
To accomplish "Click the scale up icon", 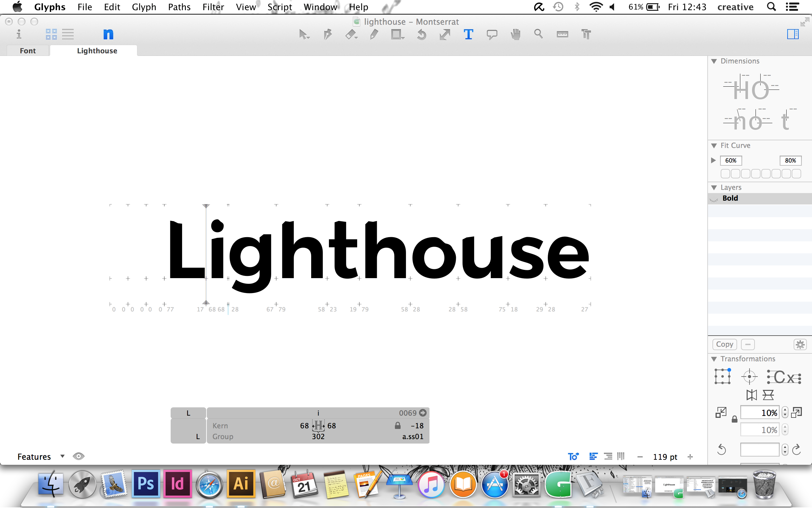I will 796,412.
